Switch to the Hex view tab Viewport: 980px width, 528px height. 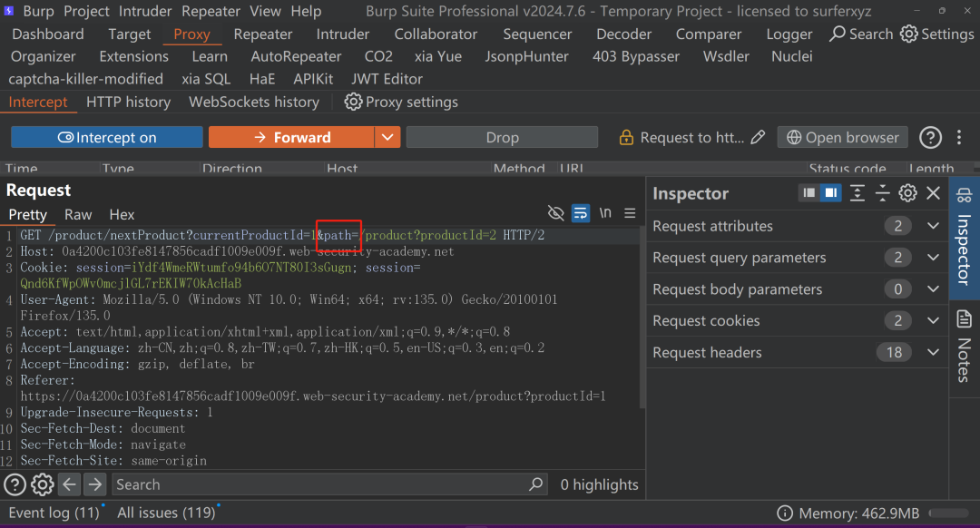pyautogui.click(x=122, y=215)
